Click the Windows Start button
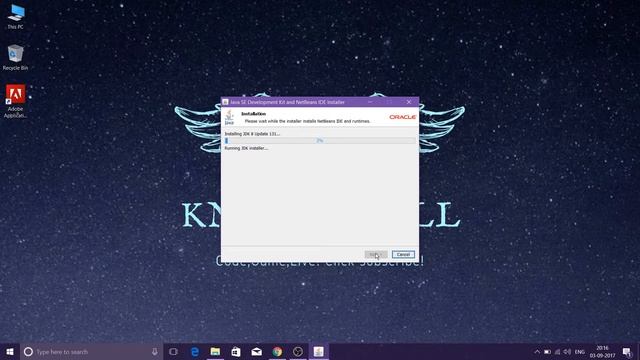640x360 pixels. point(10,351)
